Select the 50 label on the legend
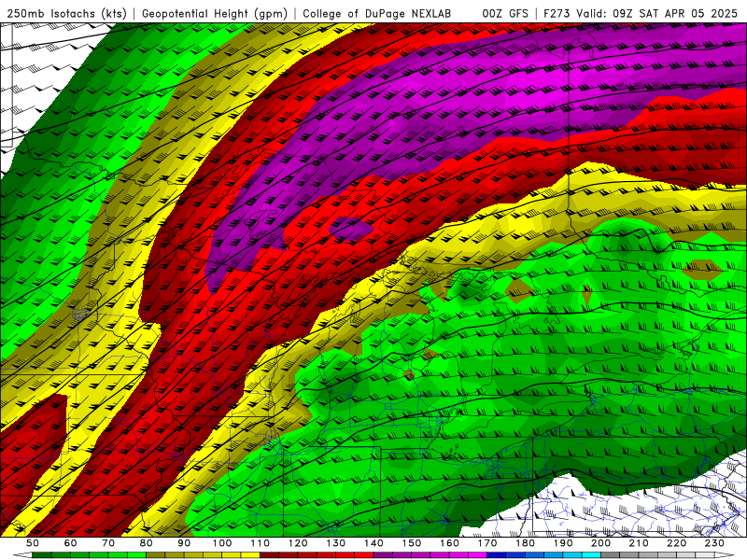Viewport: 747px width, 560px height. pos(33,543)
